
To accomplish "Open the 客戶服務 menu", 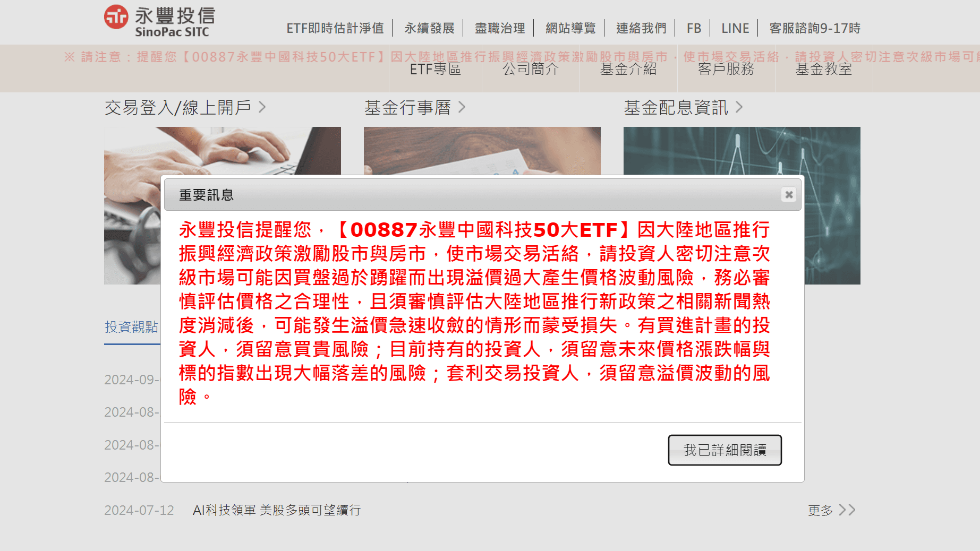I will tap(726, 69).
